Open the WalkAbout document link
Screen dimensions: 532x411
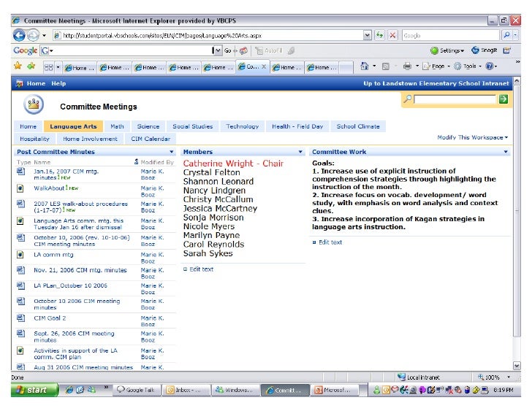point(49,188)
